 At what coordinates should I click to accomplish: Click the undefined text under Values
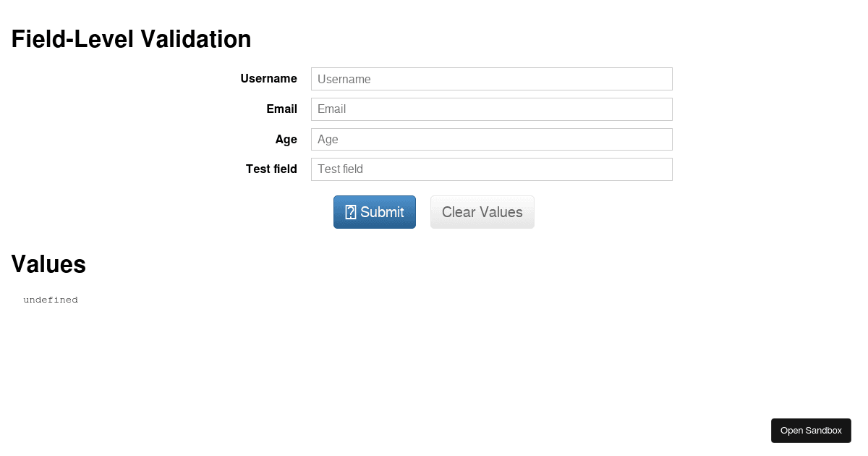coord(51,299)
